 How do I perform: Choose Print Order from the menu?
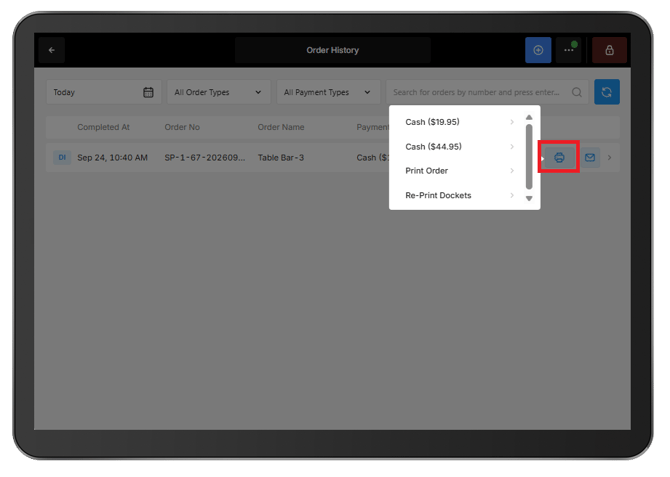459,171
